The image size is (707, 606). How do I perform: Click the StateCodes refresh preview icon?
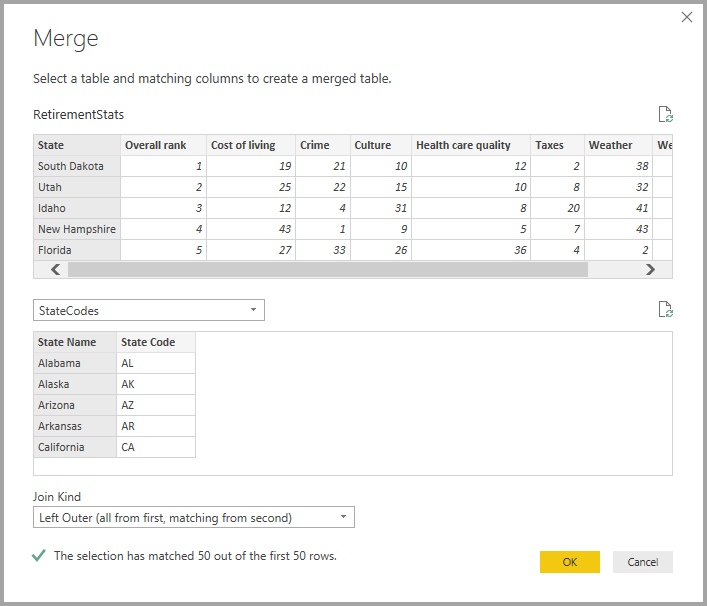pos(666,309)
